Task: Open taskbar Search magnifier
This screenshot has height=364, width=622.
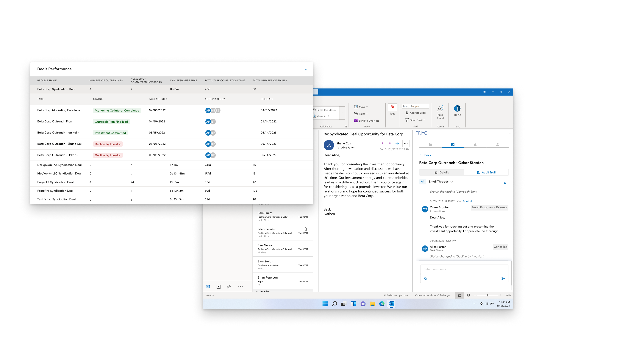Action: click(x=334, y=304)
